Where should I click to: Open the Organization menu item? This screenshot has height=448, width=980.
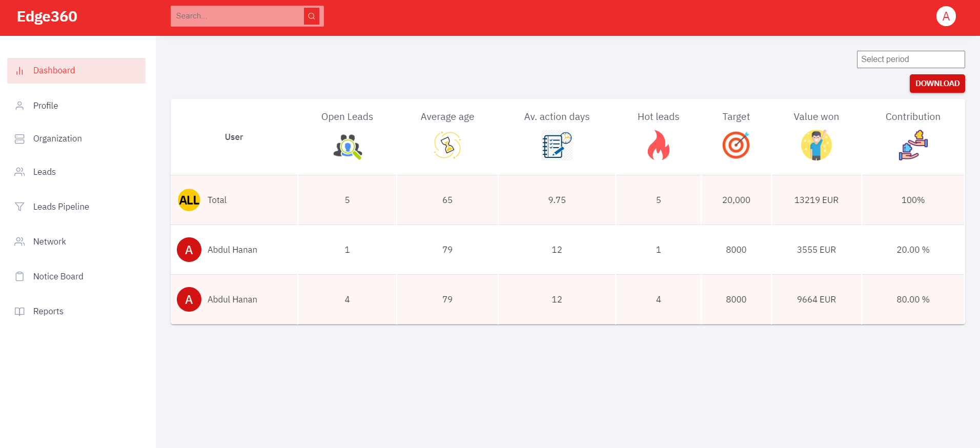point(57,138)
